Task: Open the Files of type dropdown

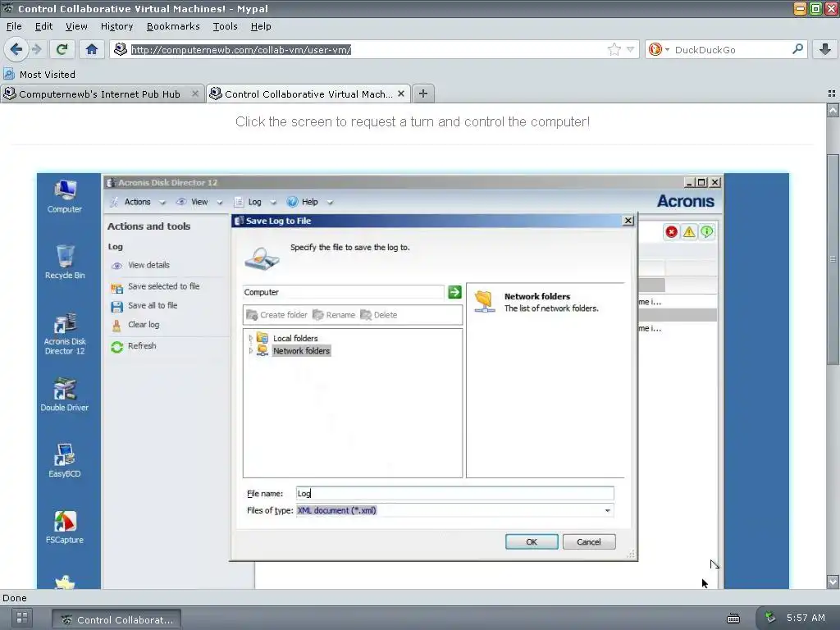Action: pos(608,510)
